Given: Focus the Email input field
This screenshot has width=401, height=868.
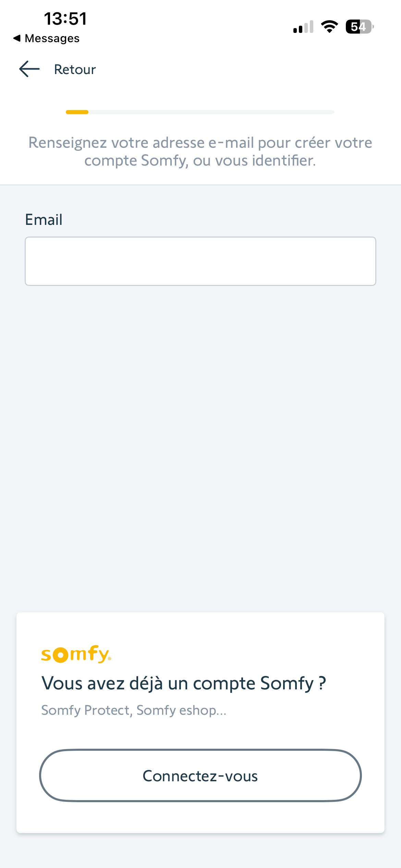Looking at the screenshot, I should 200,261.
